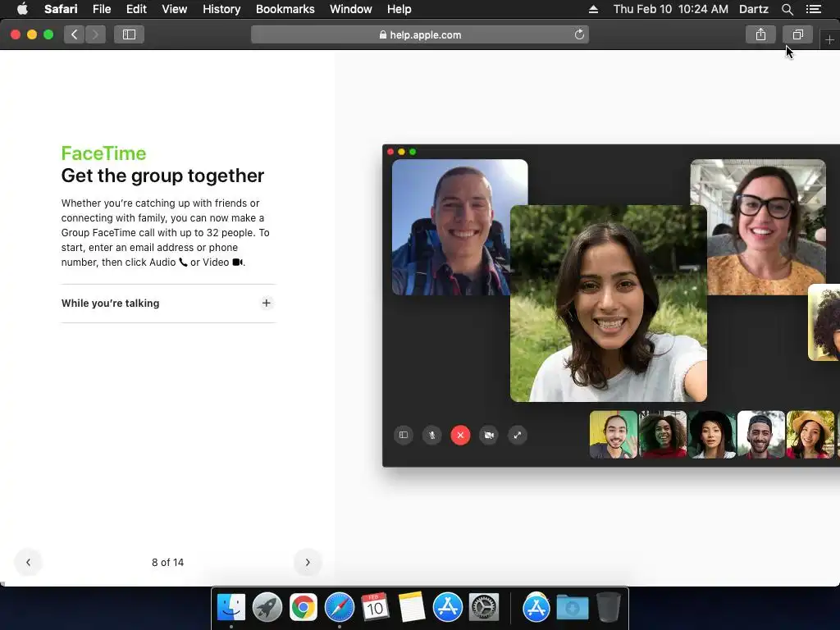Screen dimensions: 840x630
Task: Open the Safari menu
Action: pos(61,9)
